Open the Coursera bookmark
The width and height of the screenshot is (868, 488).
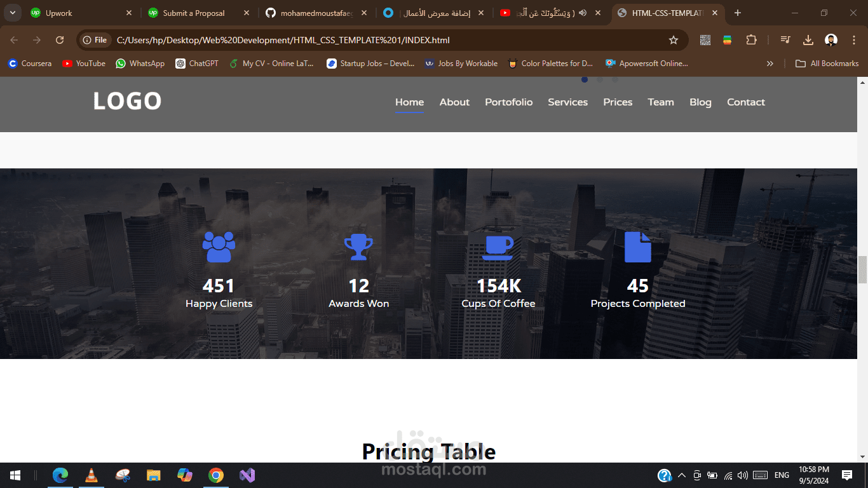30,64
